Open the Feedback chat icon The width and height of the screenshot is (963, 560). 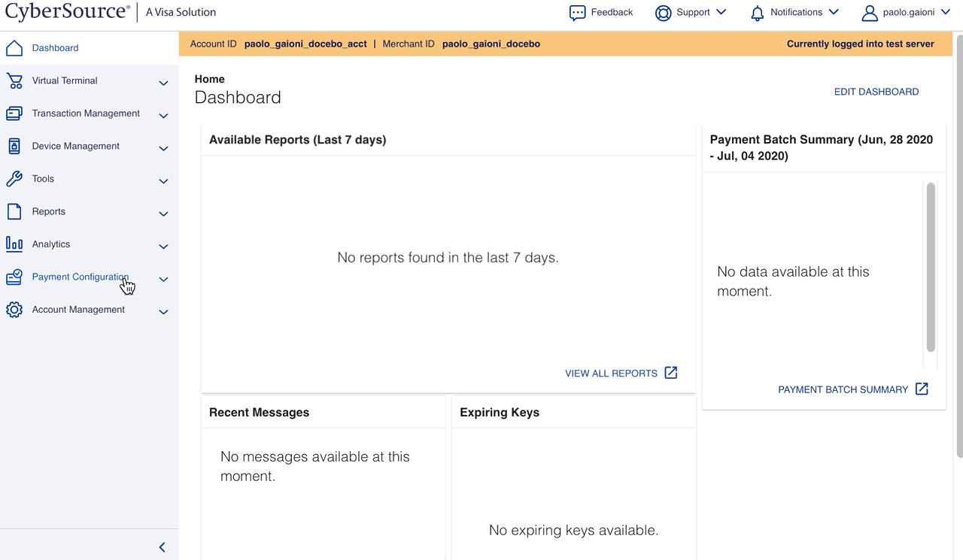pos(577,12)
